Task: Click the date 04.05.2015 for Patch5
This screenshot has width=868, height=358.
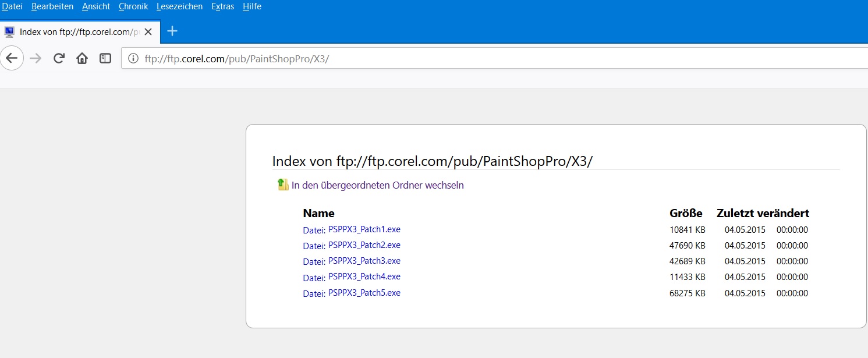Action: (x=745, y=293)
